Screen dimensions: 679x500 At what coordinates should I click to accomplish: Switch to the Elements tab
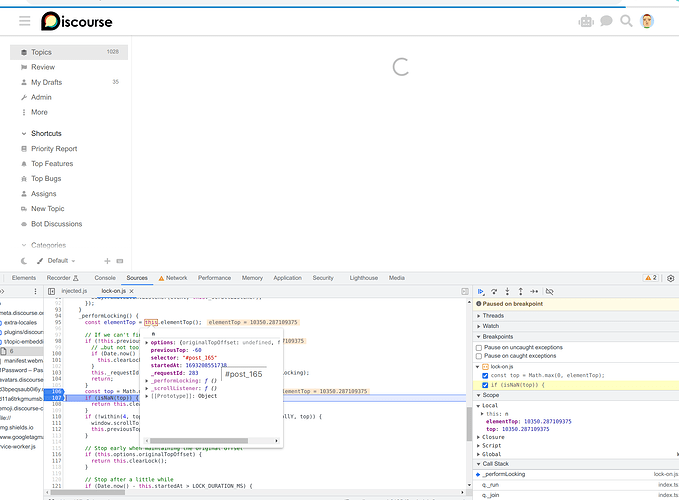pos(24,278)
